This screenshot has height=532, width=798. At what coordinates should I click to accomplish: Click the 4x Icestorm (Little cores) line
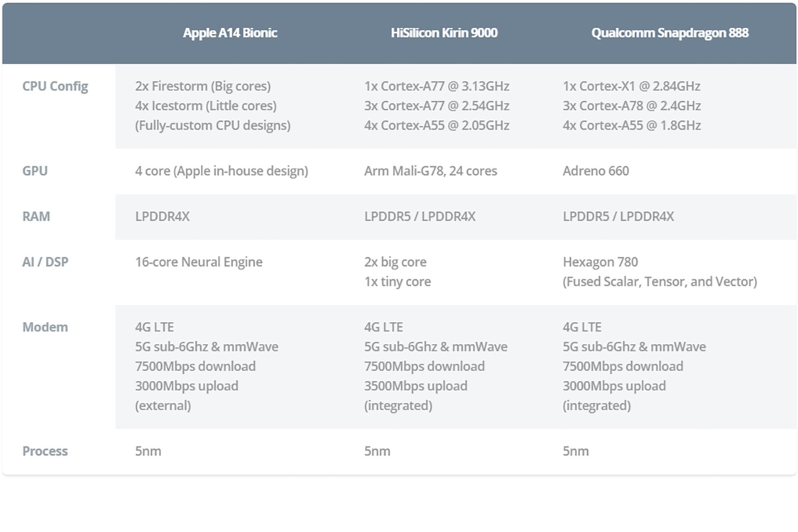(206, 106)
